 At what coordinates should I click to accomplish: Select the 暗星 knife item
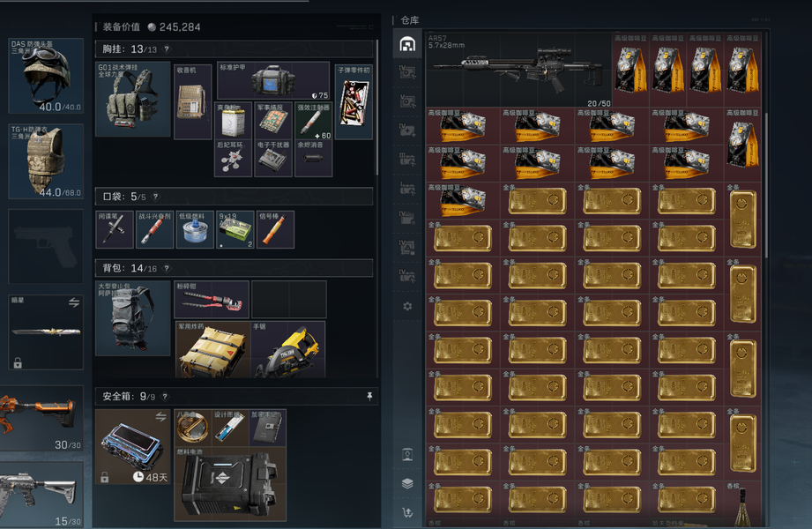pyautogui.click(x=46, y=332)
